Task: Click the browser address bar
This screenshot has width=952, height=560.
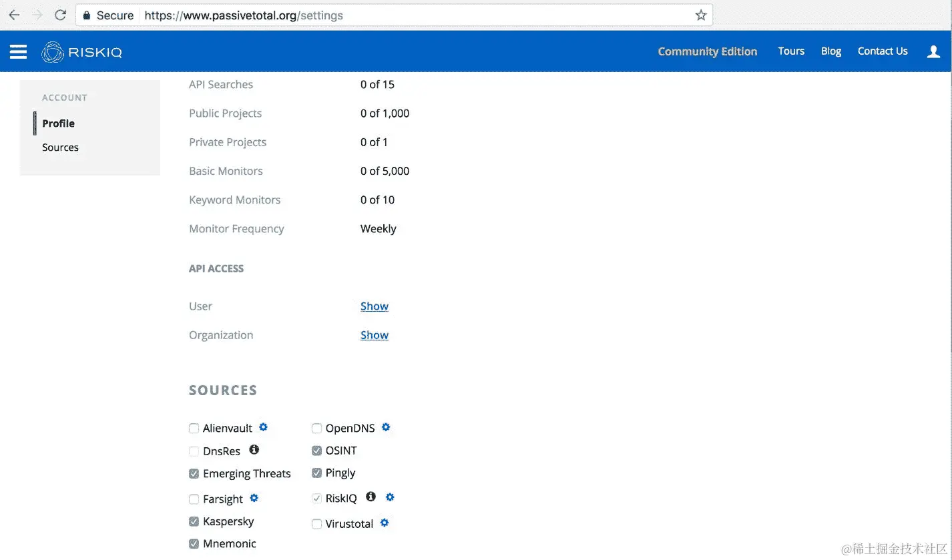Action: tap(394, 15)
